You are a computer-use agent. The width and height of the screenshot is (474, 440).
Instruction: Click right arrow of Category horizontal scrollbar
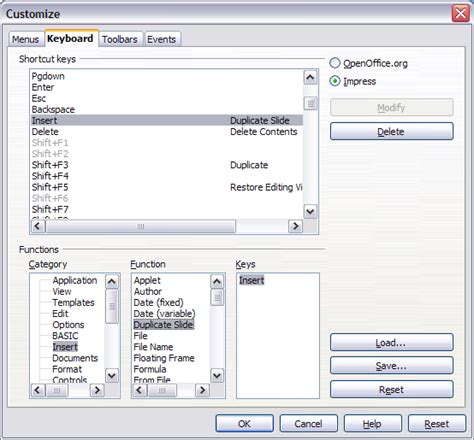97,390
